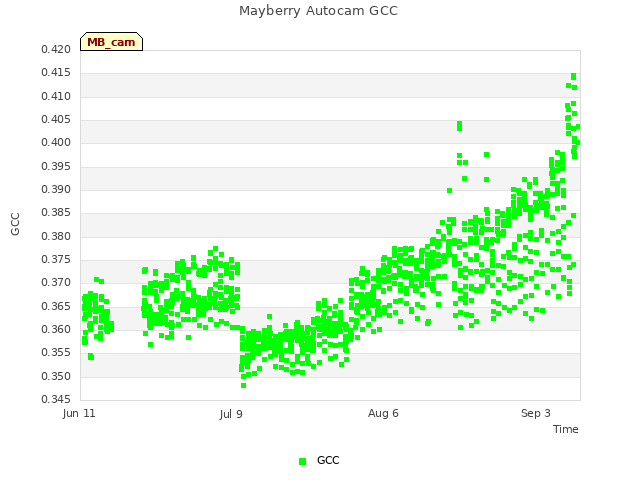This screenshot has width=640, height=480.
Task: Click the 0.385 y-axis value
Action: 56,213
